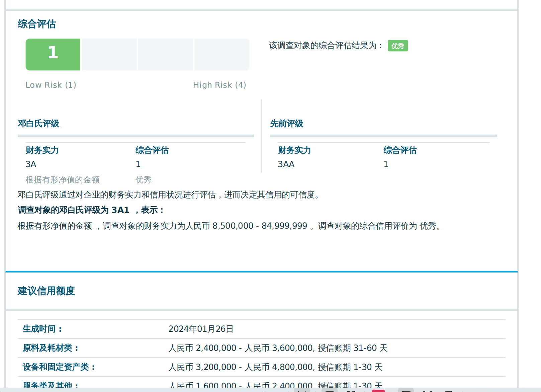Switch to the 邓白氏评级 panel
Screen dimensions: 541x392
(x=38, y=124)
